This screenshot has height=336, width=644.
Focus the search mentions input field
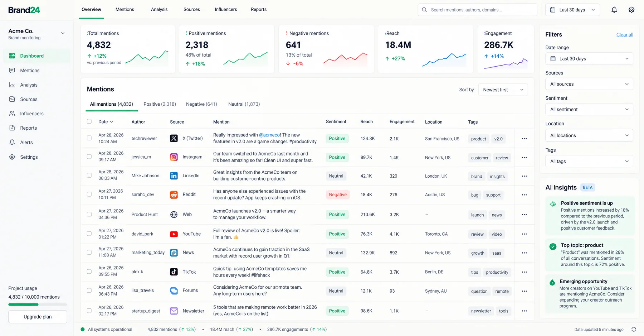point(477,10)
